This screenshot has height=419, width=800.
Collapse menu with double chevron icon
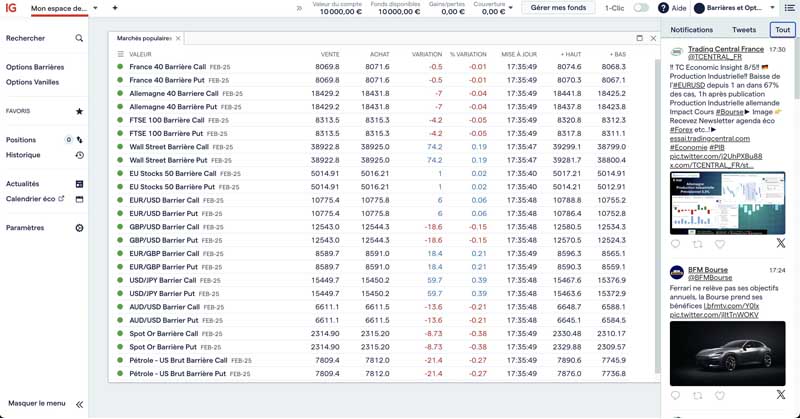(x=79, y=404)
